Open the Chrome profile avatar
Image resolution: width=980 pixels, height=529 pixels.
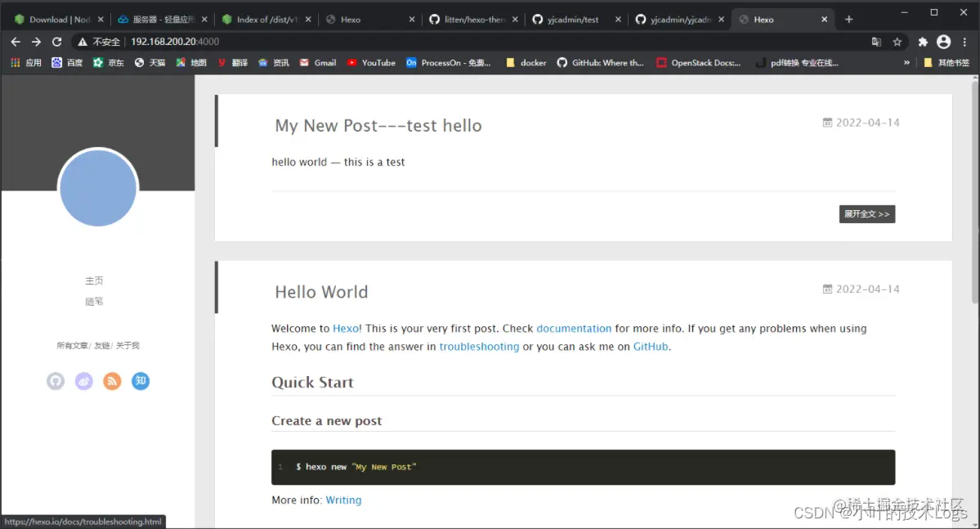tap(944, 42)
